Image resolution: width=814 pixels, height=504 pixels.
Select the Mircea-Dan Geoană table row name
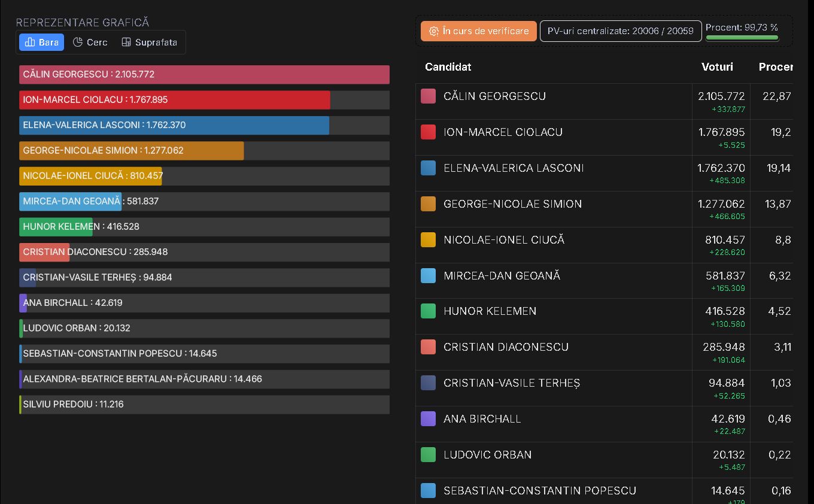(502, 276)
